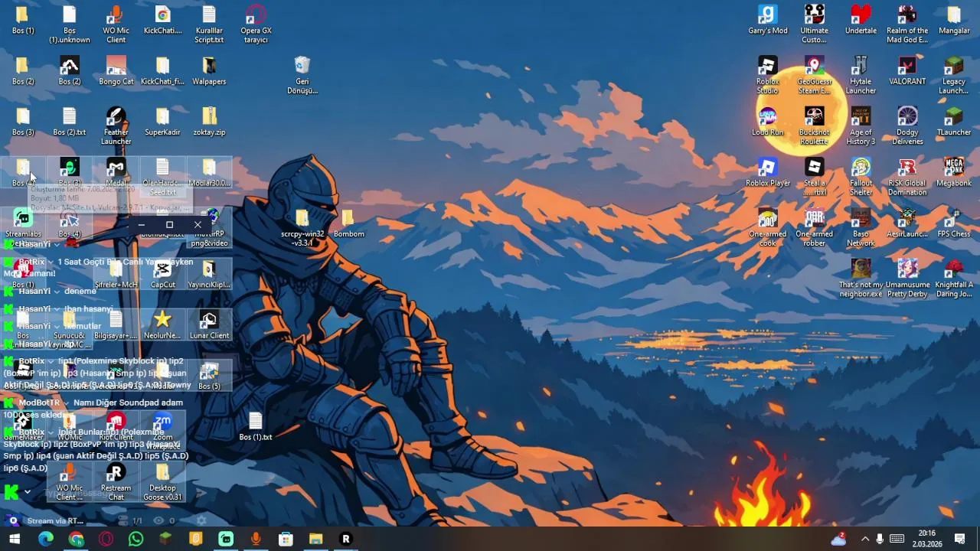Open File Explorer from the taskbar
Viewport: 980px width, 551px height.
click(x=315, y=539)
